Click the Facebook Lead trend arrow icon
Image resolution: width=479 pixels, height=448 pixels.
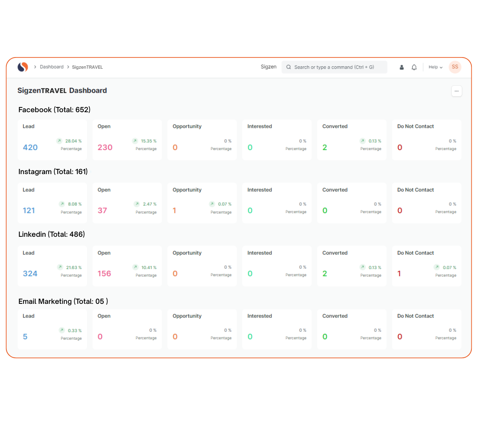click(59, 141)
